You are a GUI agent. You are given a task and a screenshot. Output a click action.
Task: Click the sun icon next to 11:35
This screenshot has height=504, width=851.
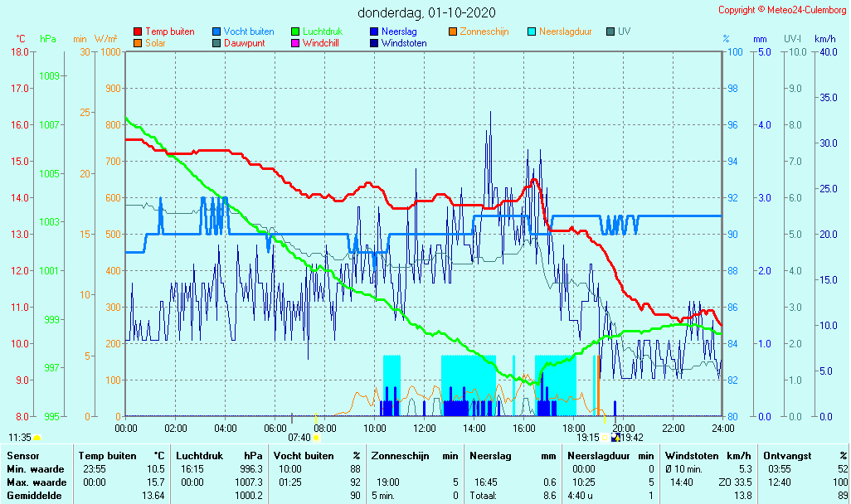coord(37,437)
